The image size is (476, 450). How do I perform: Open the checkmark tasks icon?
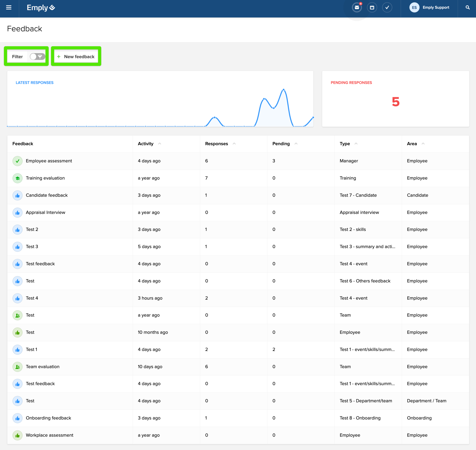point(387,7)
